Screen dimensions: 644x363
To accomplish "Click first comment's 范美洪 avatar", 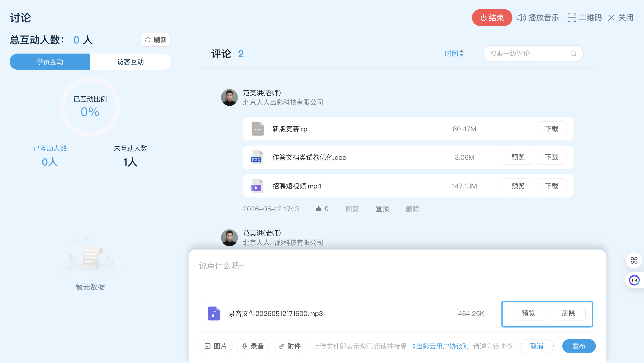I will pos(229,97).
